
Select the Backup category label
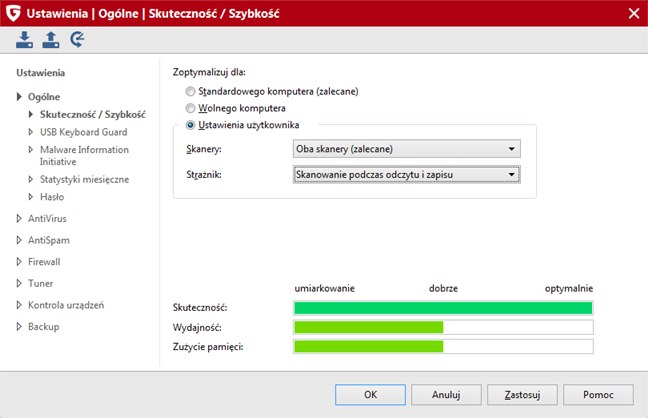(43, 327)
